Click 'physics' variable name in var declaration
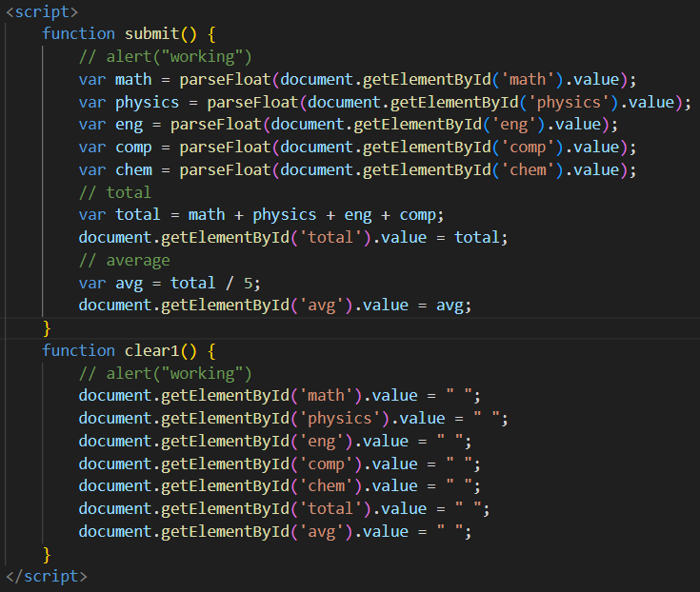The height and width of the screenshot is (592, 700). pos(147,102)
